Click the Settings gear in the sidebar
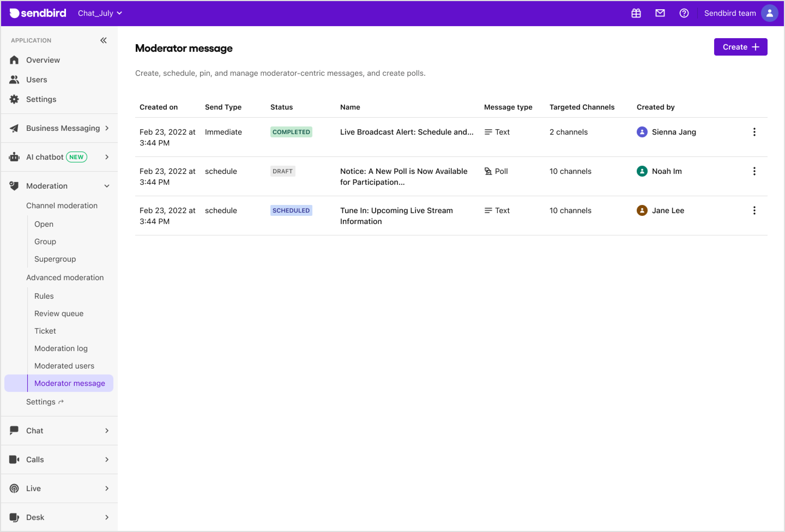 click(41, 99)
